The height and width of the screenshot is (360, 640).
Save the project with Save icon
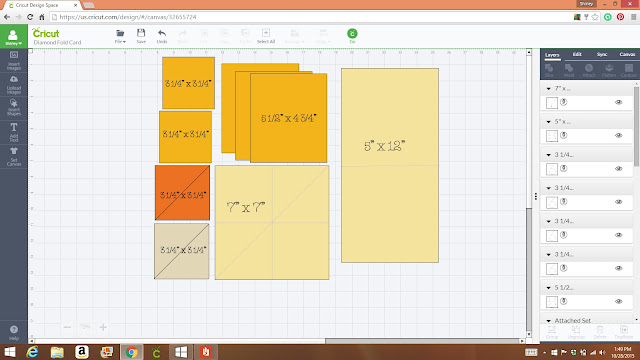tap(141, 36)
